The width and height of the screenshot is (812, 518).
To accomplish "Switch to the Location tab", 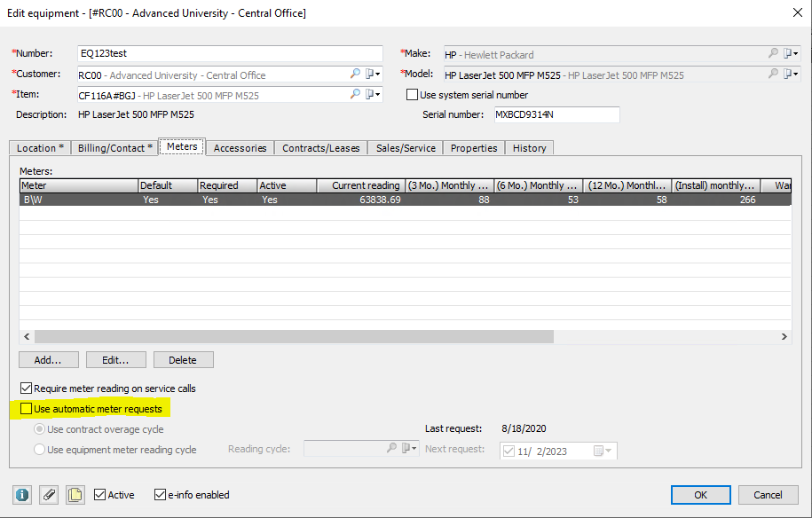I will (41, 148).
